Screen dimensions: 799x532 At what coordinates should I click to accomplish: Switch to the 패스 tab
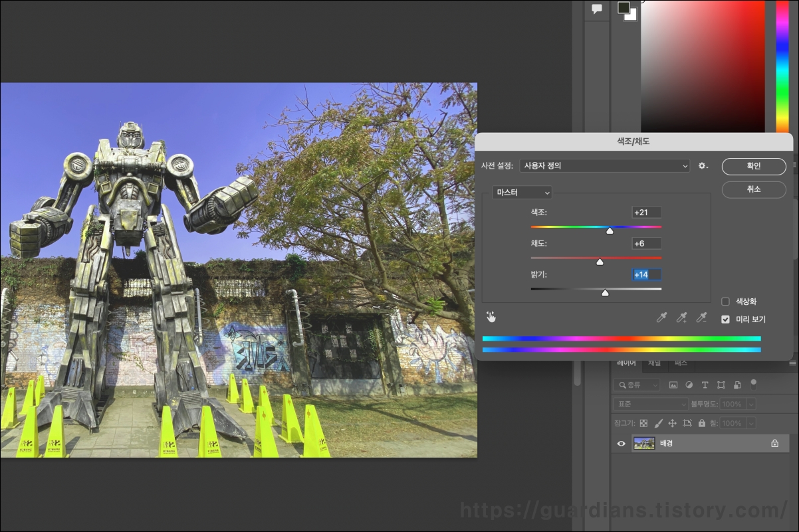click(681, 363)
